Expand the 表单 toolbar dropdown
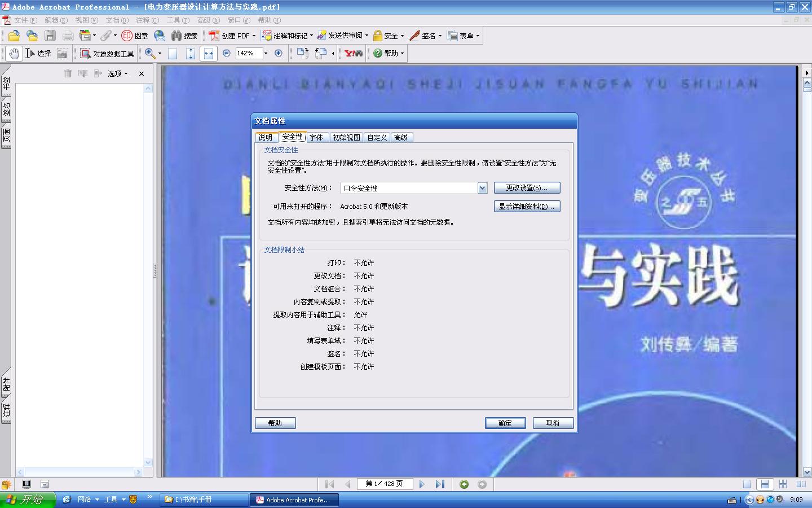812x508 pixels. tap(478, 36)
